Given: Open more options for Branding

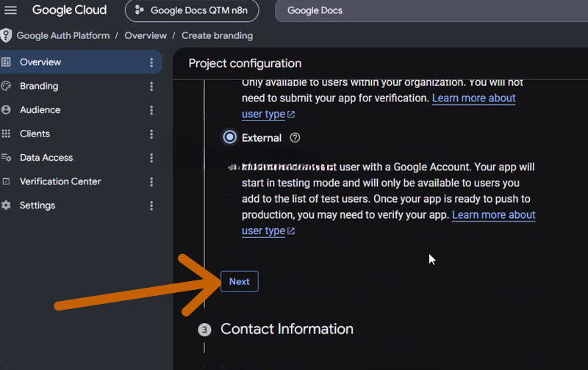Looking at the screenshot, I should [x=151, y=87].
